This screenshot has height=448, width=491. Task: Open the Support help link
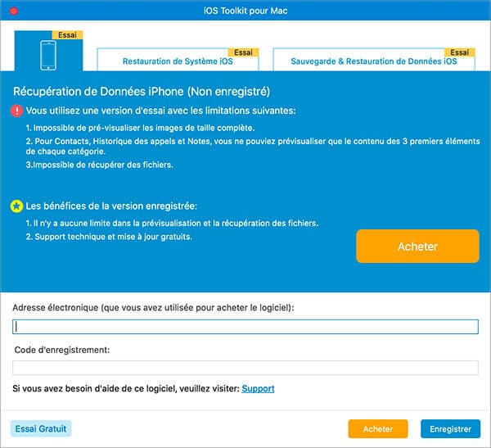point(258,388)
